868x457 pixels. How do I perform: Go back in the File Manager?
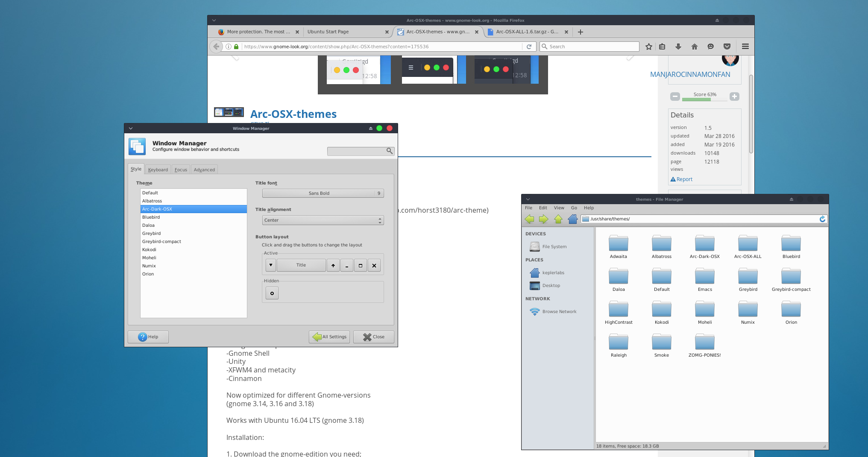click(x=530, y=219)
